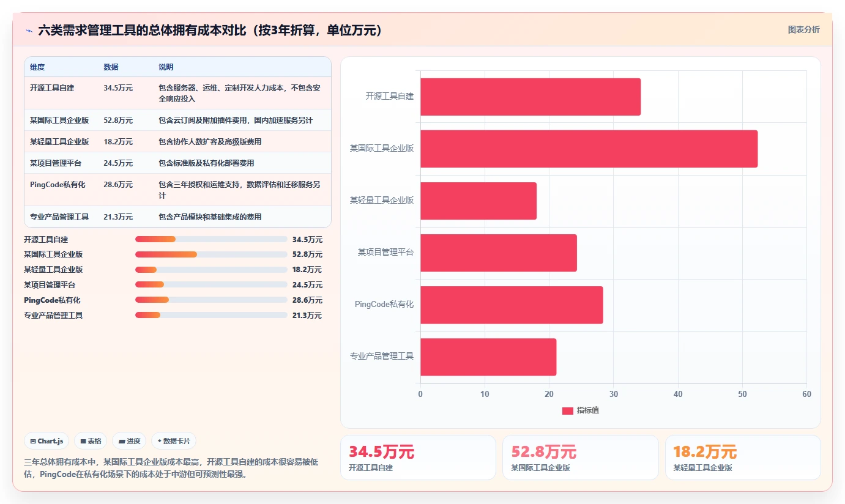Toggle the 指标值 legend swatch
Viewport: 845px width, 504px height.
568,410
